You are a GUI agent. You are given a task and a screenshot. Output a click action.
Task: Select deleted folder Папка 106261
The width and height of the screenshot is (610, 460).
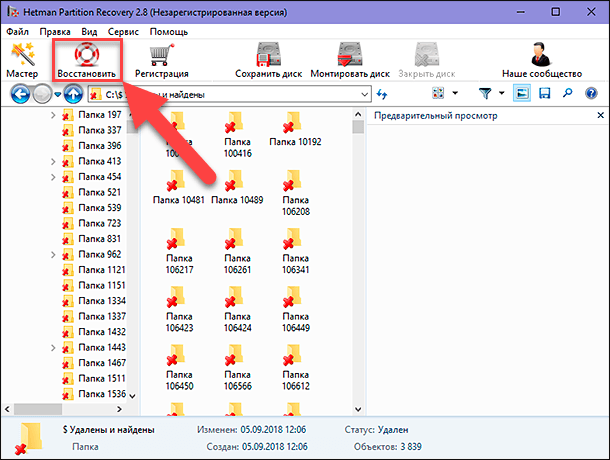coord(237,251)
